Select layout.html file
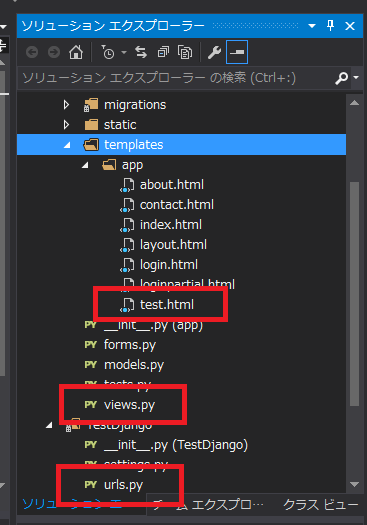 pyautogui.click(x=173, y=245)
